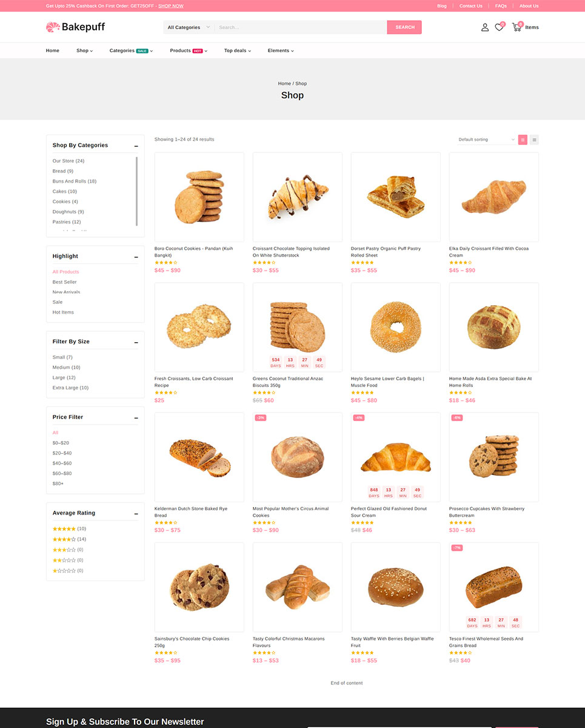This screenshot has height=728, width=585.
Task: Collapse the Shop By Categories panel
Action: coord(136,146)
